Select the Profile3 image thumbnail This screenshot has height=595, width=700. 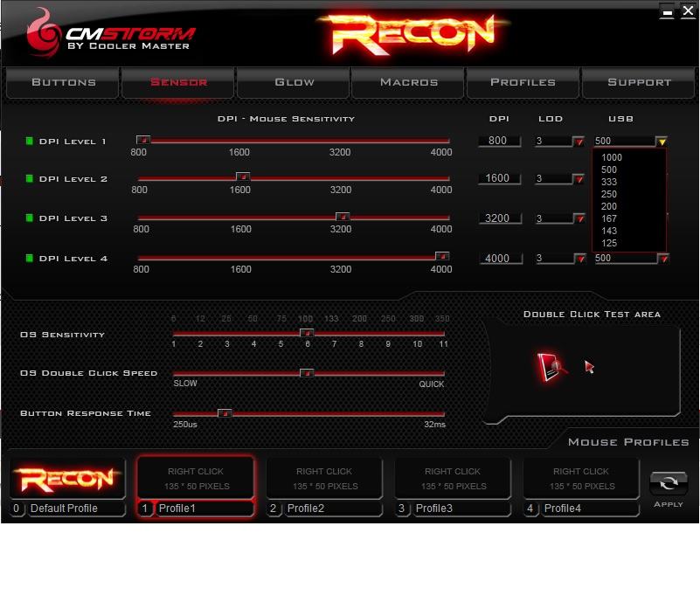(453, 479)
